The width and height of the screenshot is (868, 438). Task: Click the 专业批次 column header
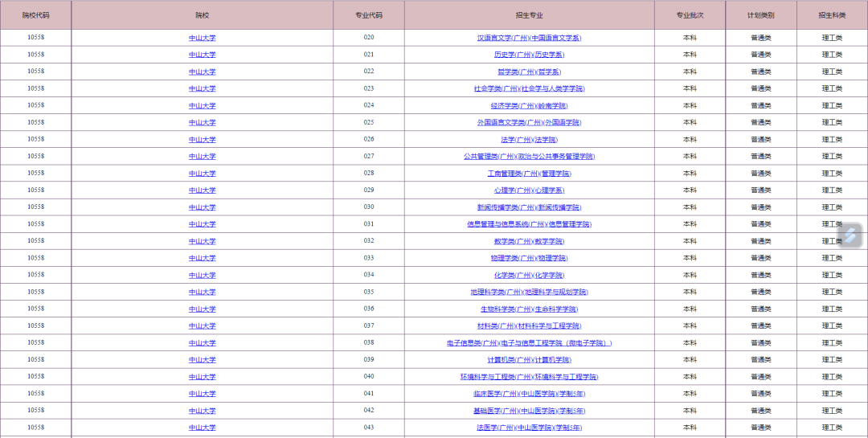coord(690,15)
